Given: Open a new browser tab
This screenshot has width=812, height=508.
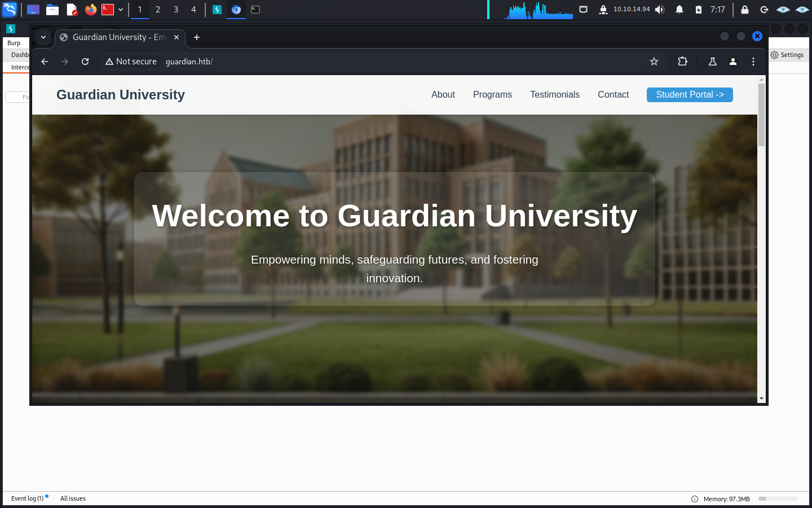Looking at the screenshot, I should pos(197,37).
